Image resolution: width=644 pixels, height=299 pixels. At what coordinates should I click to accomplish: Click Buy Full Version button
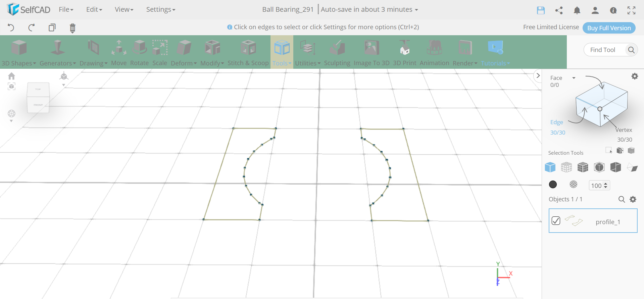point(609,28)
